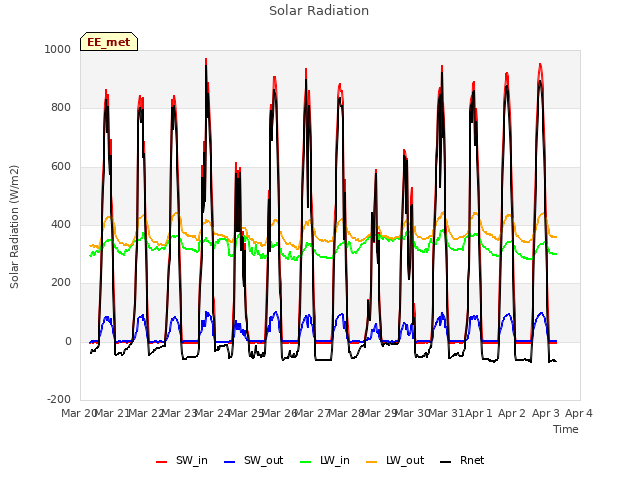Click the -200 y-axis tick label
The width and height of the screenshot is (640, 480).
click(59, 399)
